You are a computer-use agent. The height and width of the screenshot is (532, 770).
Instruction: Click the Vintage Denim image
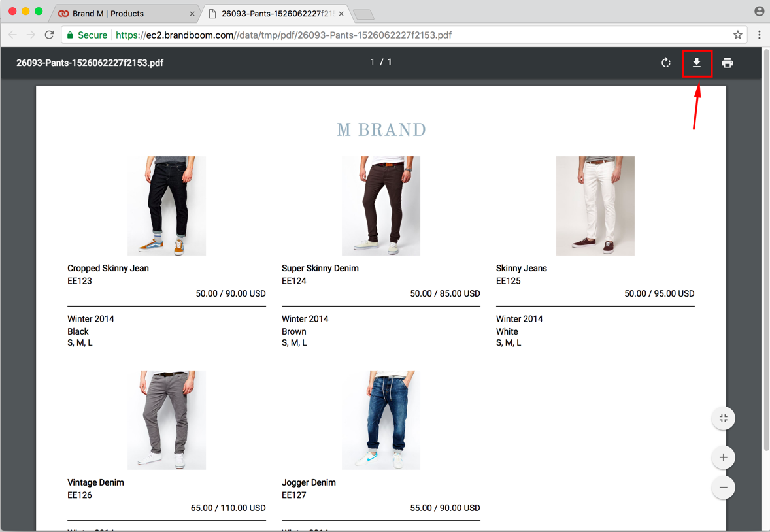click(167, 420)
